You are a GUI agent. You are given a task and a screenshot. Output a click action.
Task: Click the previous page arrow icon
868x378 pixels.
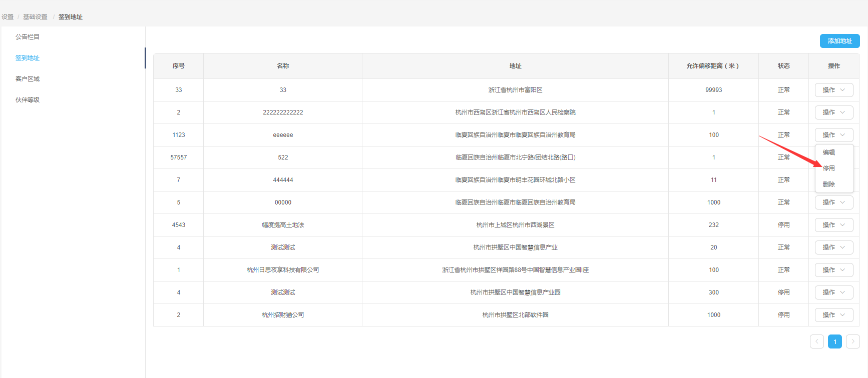pyautogui.click(x=816, y=341)
